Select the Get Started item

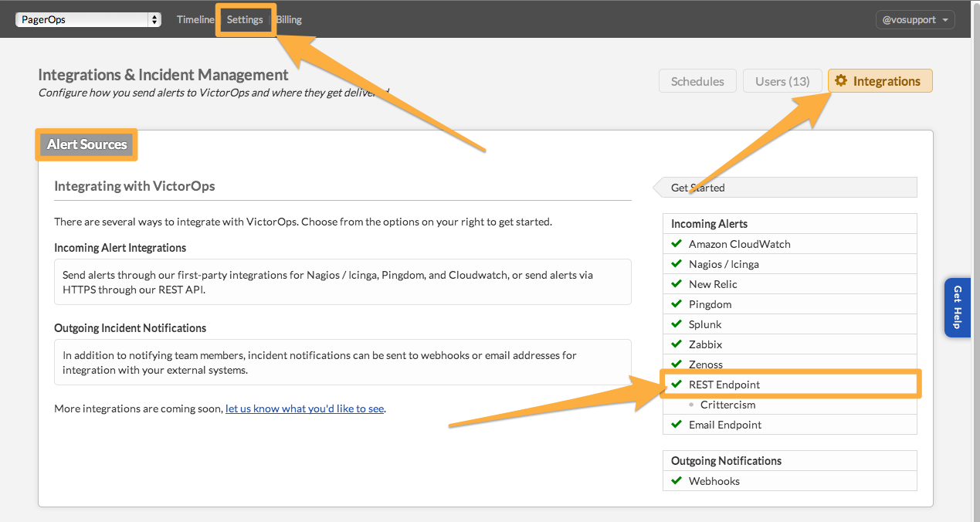(785, 188)
